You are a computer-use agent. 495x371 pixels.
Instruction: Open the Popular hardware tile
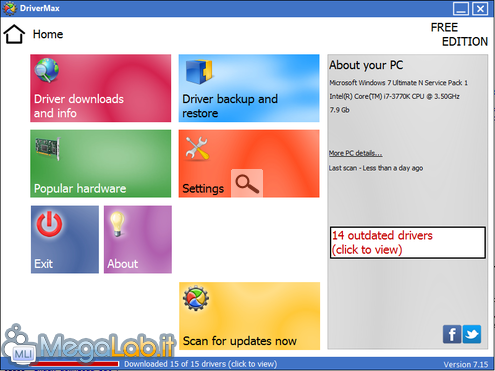click(101, 164)
